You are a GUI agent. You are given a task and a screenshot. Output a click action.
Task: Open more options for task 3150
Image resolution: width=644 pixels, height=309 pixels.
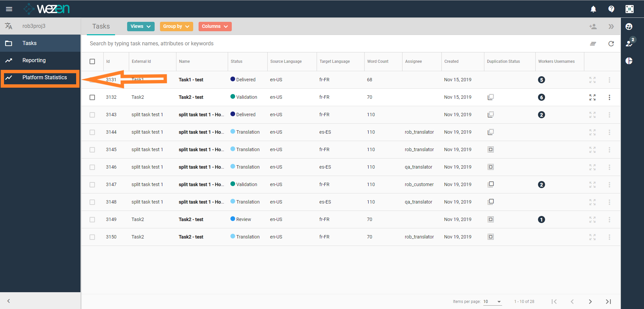click(609, 237)
